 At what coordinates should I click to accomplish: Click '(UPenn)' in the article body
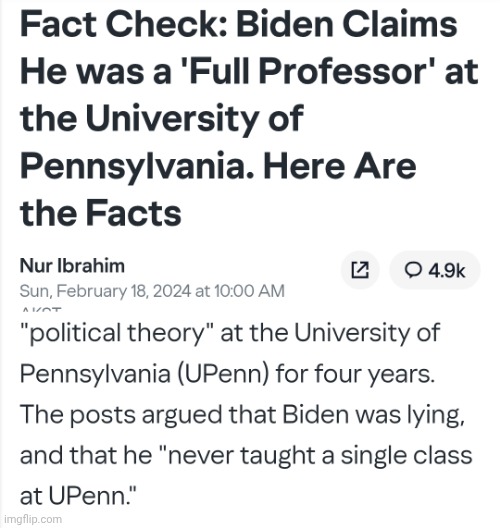[x=223, y=374]
